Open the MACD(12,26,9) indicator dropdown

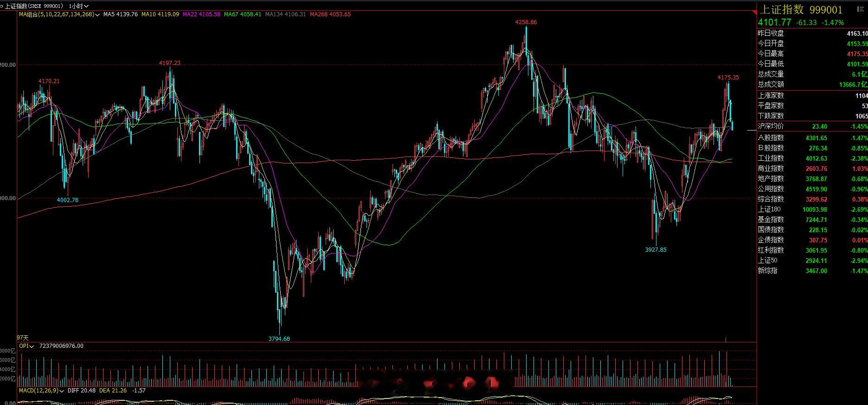pyautogui.click(x=42, y=391)
